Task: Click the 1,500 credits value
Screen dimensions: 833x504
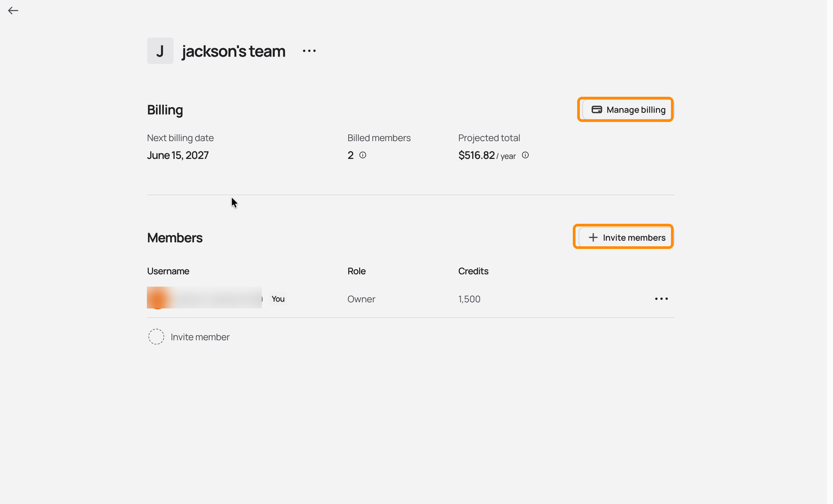Action: point(469,299)
